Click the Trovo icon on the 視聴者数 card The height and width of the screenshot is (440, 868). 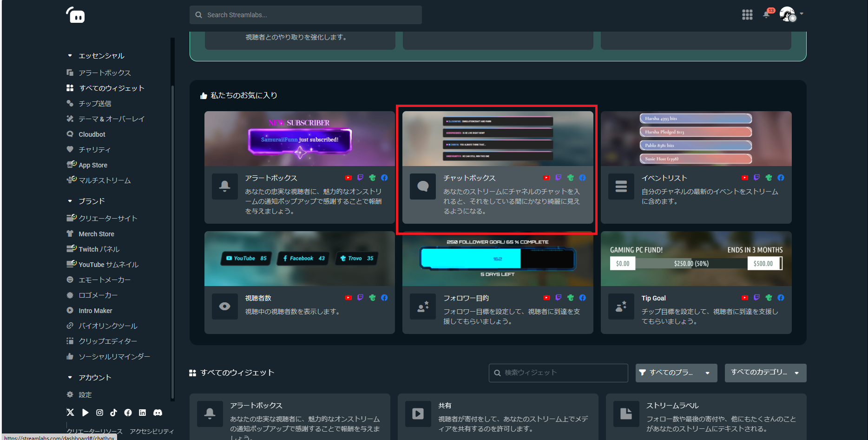pyautogui.click(x=372, y=298)
